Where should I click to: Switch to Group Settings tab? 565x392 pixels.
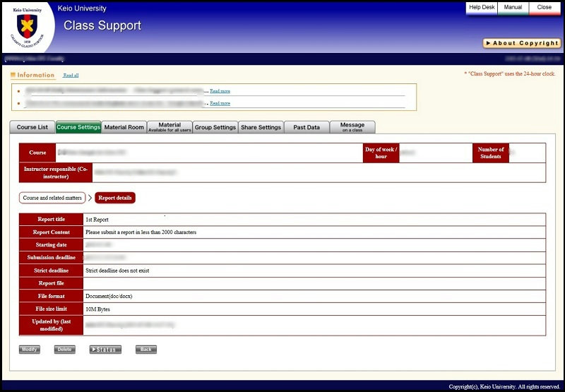click(215, 127)
